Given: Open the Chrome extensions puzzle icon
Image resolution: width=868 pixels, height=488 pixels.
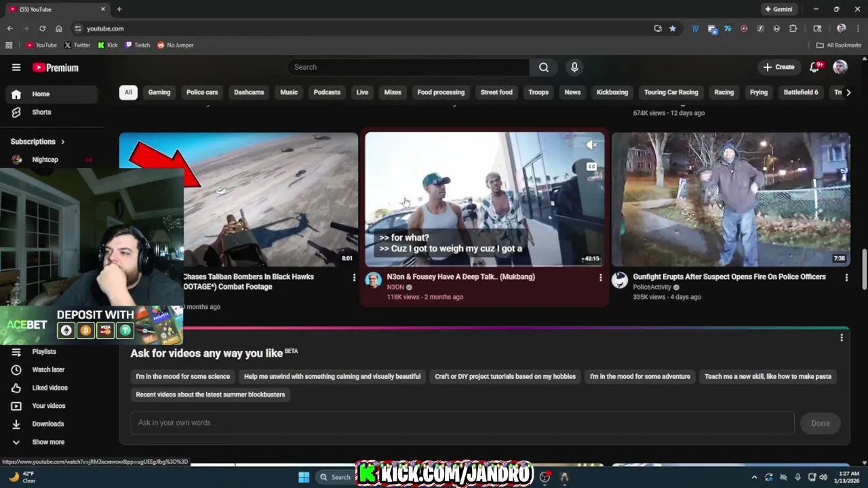Looking at the screenshot, I should point(793,28).
